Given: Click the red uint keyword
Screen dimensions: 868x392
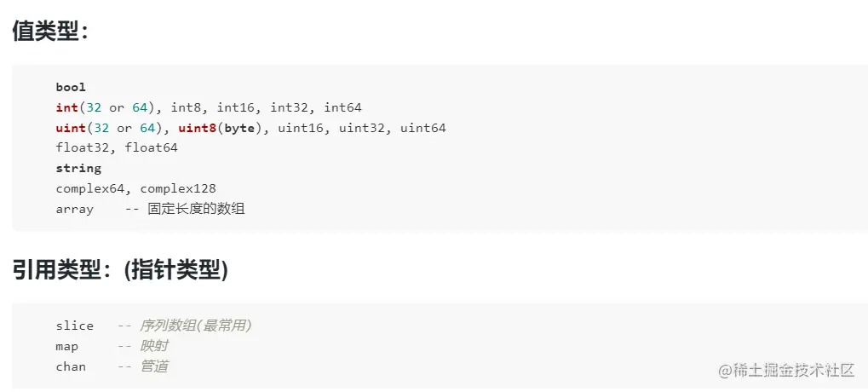Looking at the screenshot, I should [71, 128].
